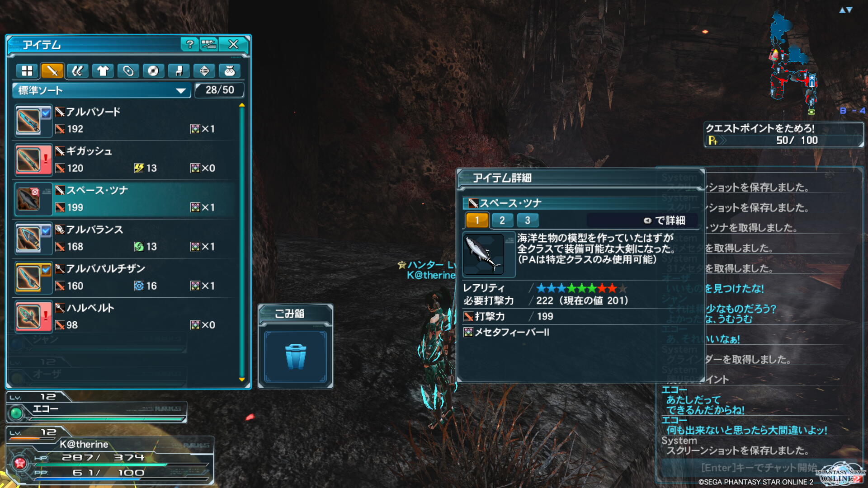The image size is (868, 488).
Task: Select the furniture chair category icon
Action: 179,71
